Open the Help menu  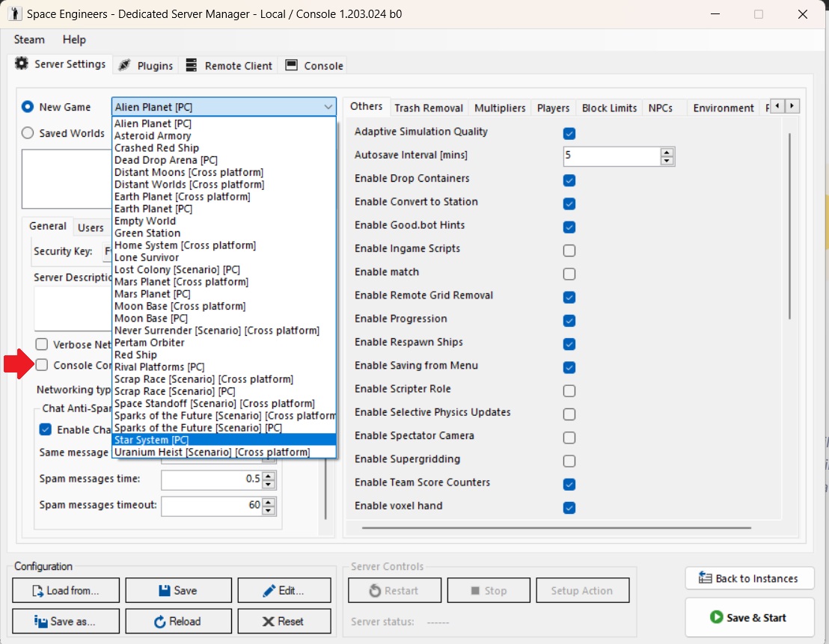(74, 40)
